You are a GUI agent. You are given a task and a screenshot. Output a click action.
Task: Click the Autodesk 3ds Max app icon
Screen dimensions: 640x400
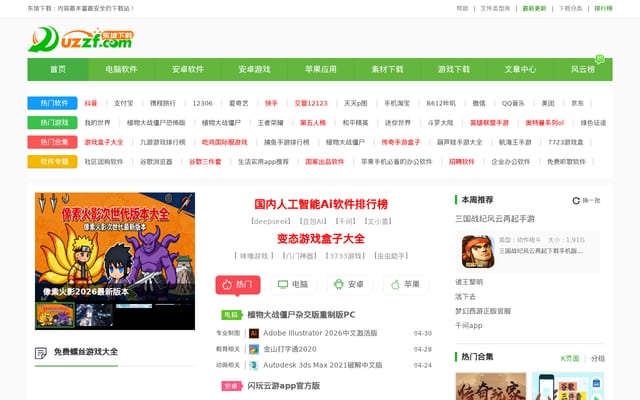(253, 365)
